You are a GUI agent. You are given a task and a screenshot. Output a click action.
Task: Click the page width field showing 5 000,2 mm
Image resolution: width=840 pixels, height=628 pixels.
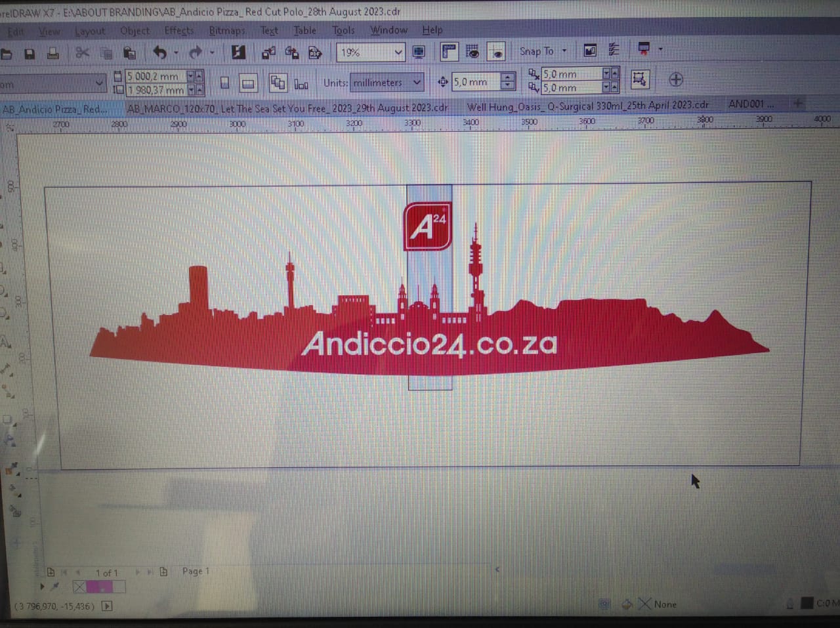[x=155, y=76]
